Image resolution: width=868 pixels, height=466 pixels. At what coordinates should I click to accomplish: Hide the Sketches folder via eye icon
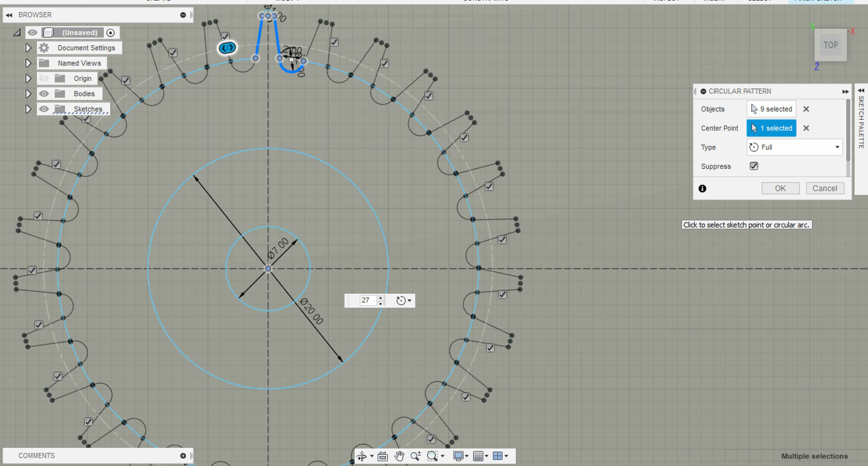point(44,109)
